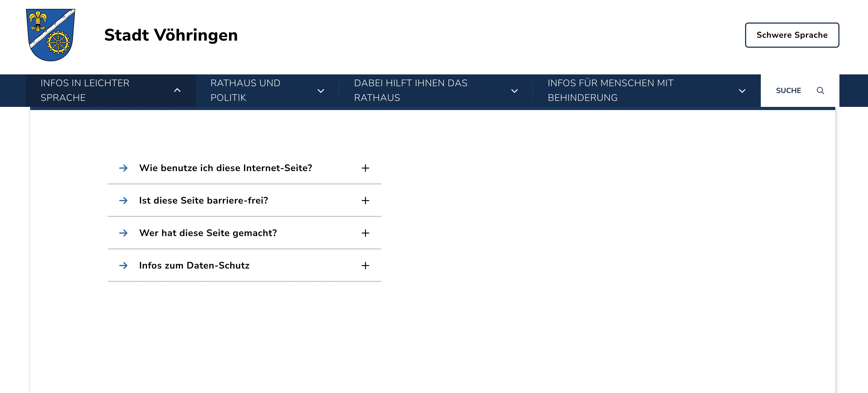Screen dimensions: 868x393
Task: Open the "Rathaus und Politik" dropdown chevron
Action: pos(321,91)
